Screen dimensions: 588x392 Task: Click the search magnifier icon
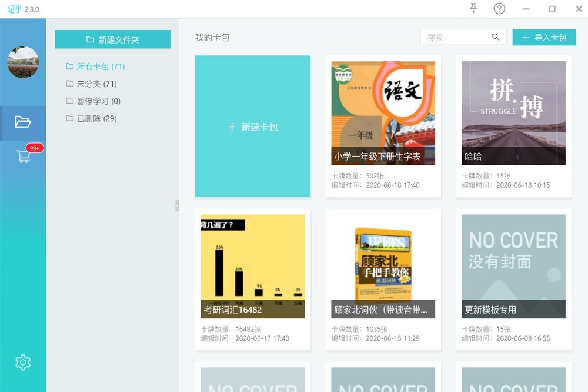tap(495, 37)
